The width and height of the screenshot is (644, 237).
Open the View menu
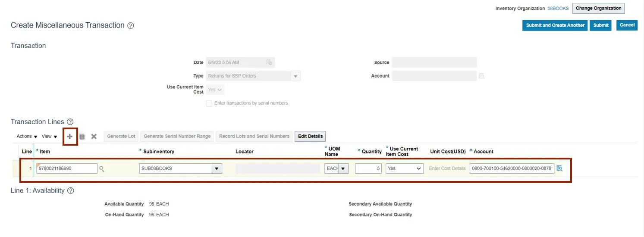tap(49, 136)
